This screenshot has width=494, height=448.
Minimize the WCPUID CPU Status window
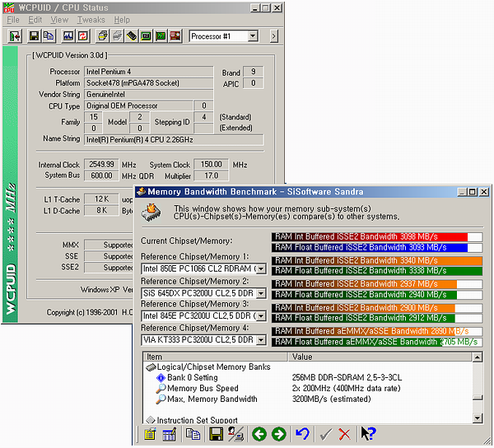pyautogui.click(x=255, y=8)
